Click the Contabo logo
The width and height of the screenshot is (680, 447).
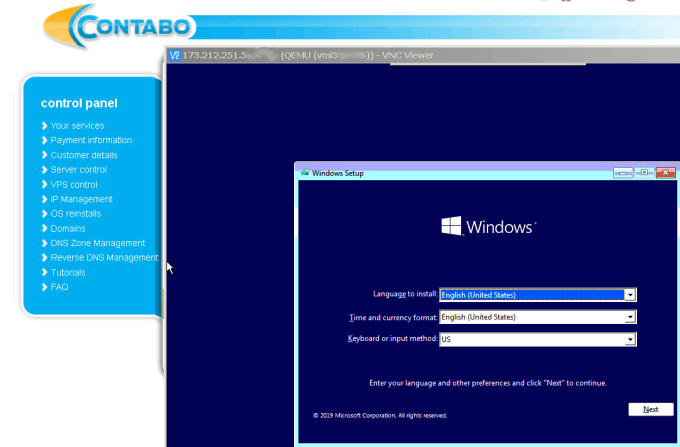point(117,26)
